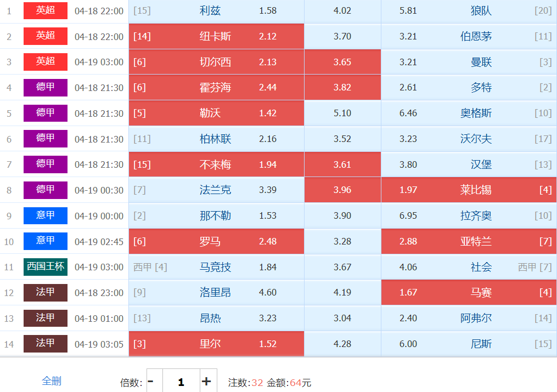The image size is (557, 392).
Task: Select 多特 away win odds 2.61
Action: pyautogui.click(x=468, y=88)
